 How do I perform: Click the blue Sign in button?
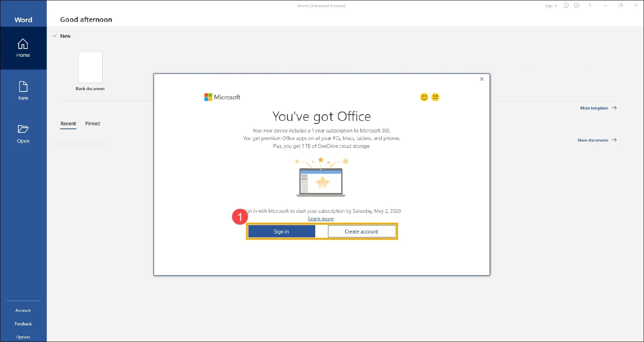(x=281, y=231)
